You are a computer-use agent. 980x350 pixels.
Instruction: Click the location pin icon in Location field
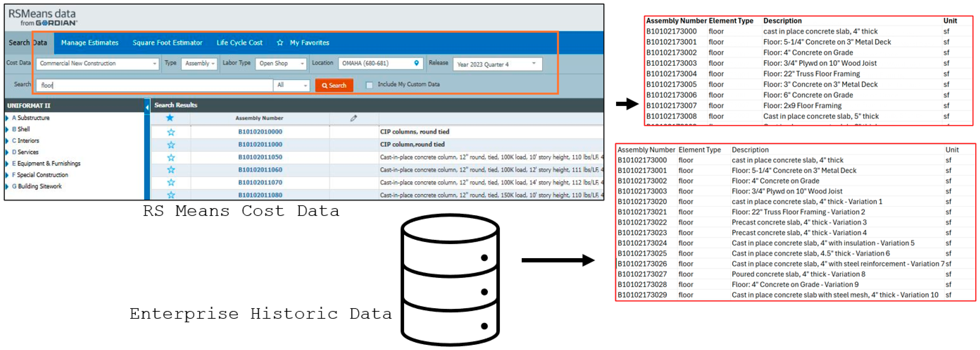coord(416,63)
